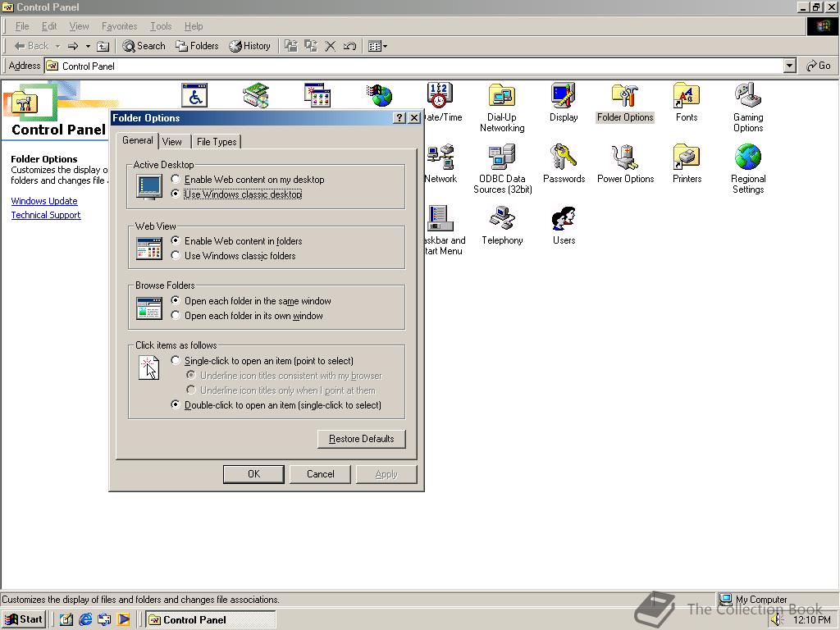The width and height of the screenshot is (840, 630).
Task: Click the Copy To toolbar icon
Action: tap(311, 46)
